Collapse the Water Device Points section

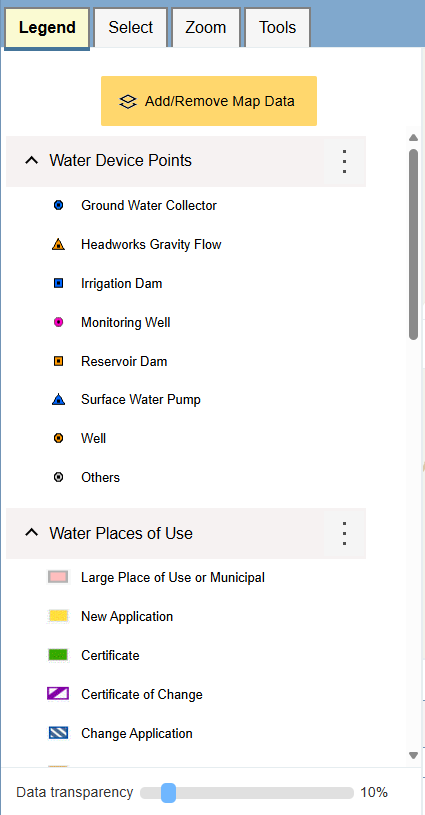click(x=32, y=161)
